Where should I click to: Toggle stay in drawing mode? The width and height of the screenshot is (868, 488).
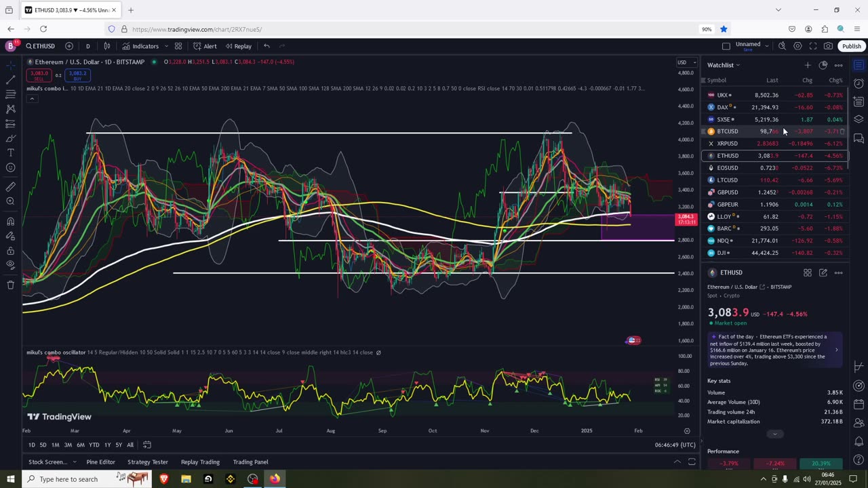[10, 236]
